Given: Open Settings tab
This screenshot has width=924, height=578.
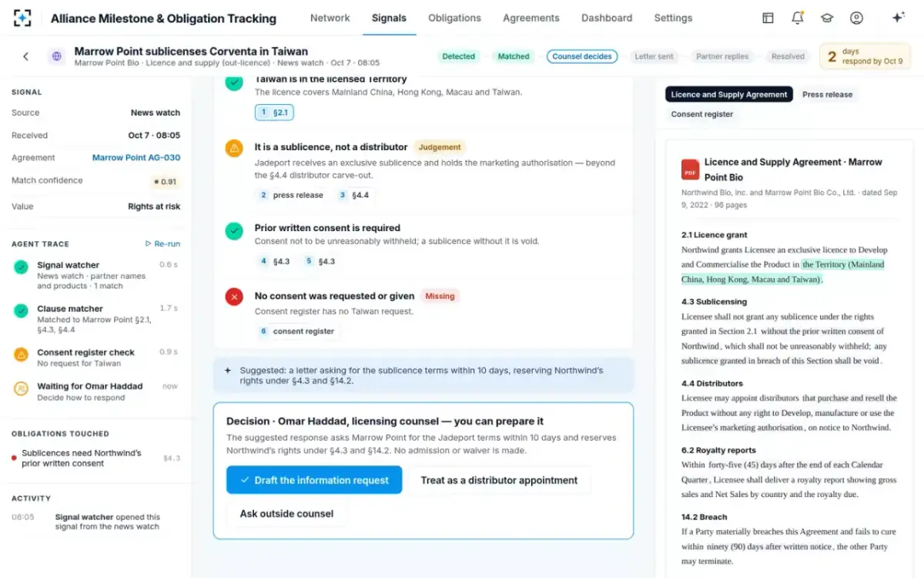Looking at the screenshot, I should pyautogui.click(x=673, y=18).
